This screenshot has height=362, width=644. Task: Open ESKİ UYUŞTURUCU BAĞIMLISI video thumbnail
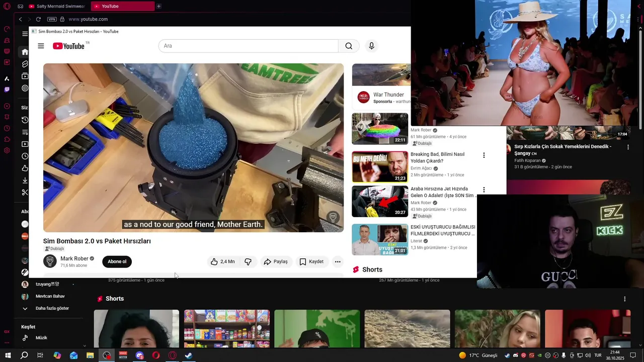380,239
